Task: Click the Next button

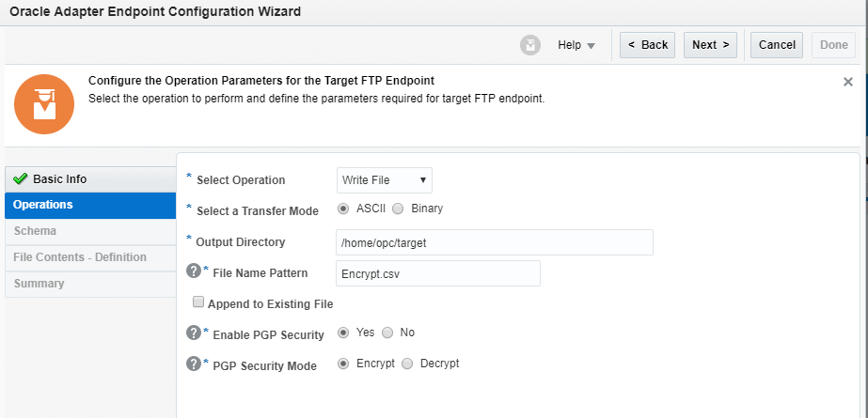Action: 710,45
